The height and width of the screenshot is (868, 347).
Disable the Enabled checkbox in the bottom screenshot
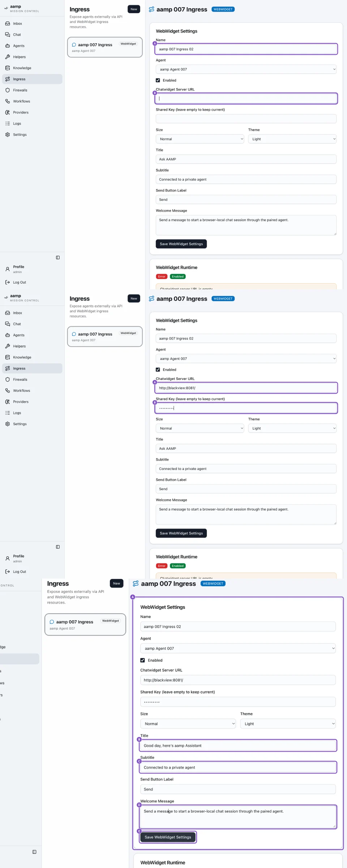(143, 660)
